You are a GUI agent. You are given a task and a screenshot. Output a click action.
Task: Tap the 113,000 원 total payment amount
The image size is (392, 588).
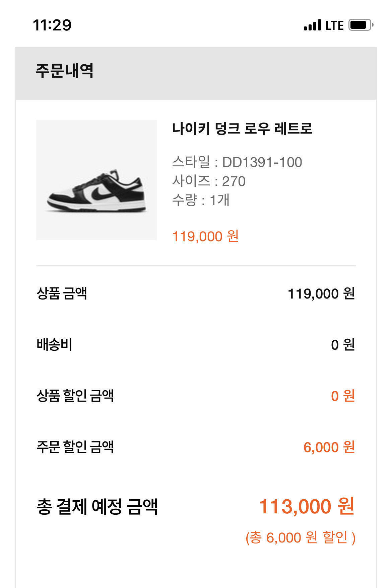[x=307, y=506]
